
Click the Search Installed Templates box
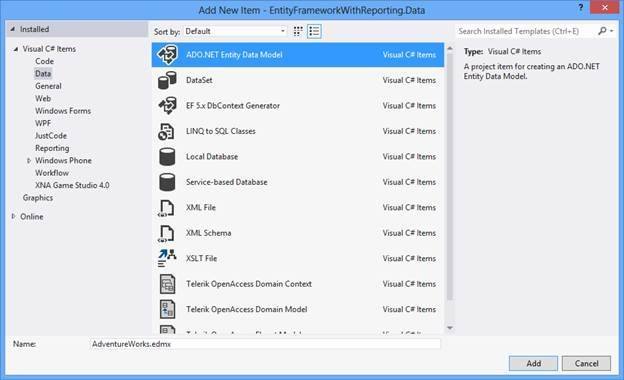(525, 31)
